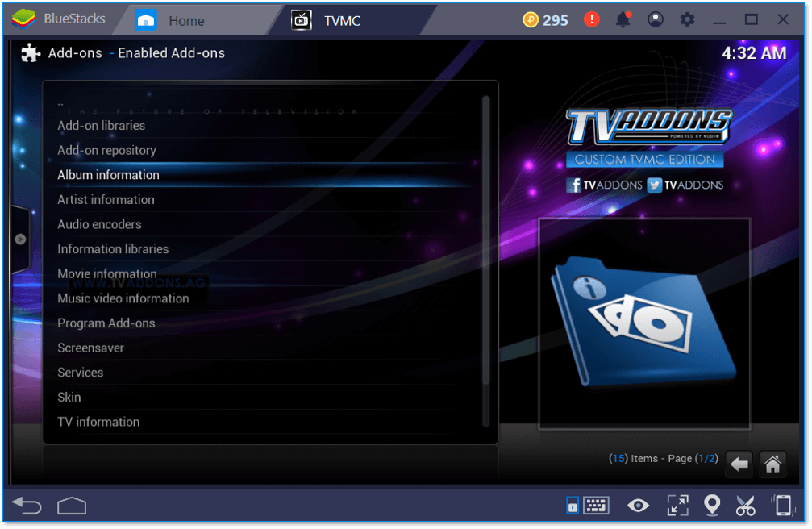Switch to the Home tab
812x529 pixels.
197,21
